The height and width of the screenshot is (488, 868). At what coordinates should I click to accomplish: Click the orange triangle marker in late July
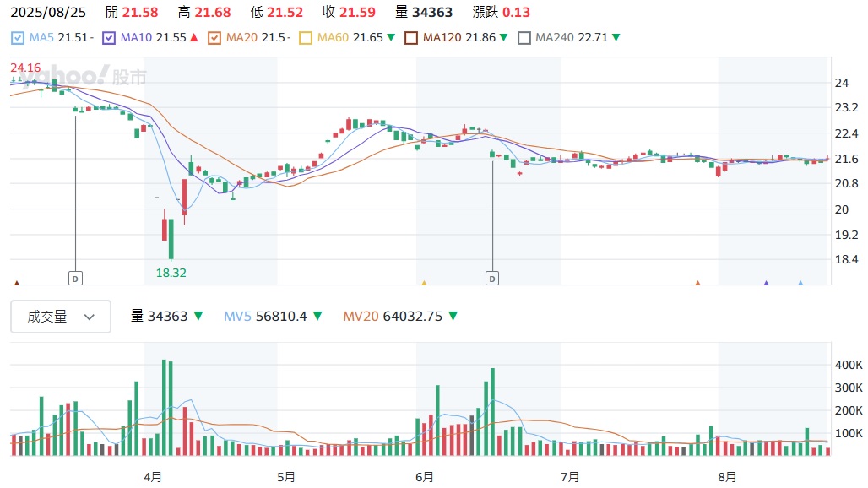[697, 285]
